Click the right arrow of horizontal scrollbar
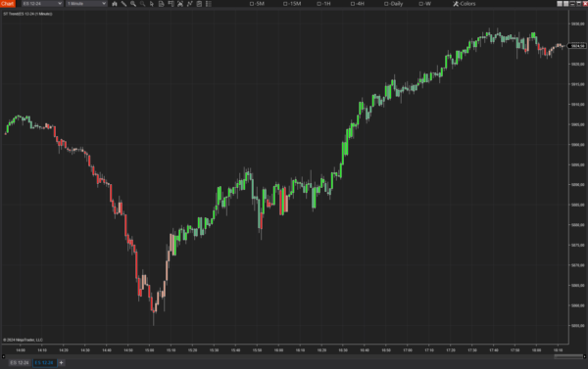Image resolution: width=588 pixels, height=369 pixels. pos(585,356)
